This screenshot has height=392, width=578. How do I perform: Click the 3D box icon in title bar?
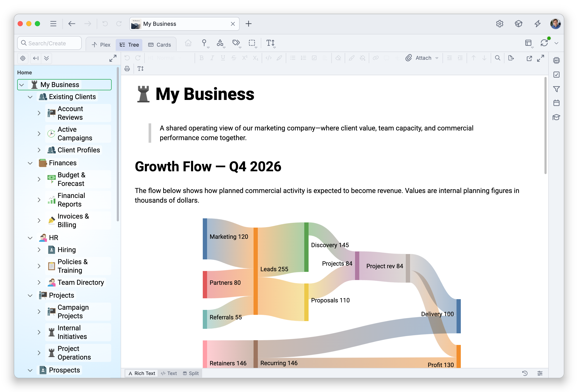518,24
